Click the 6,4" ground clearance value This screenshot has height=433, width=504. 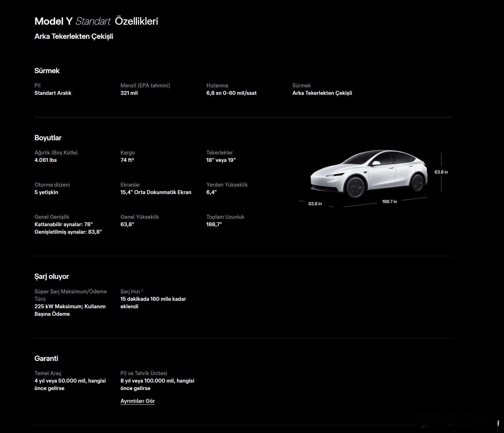click(x=211, y=192)
